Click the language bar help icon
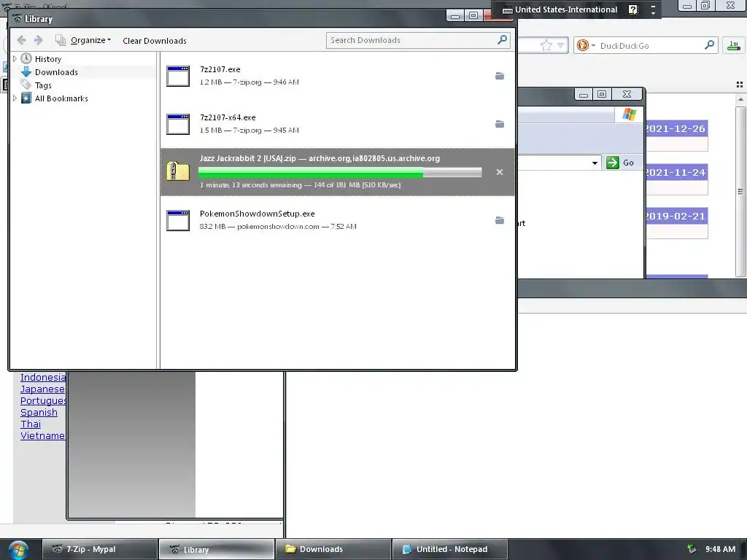 [632, 9]
